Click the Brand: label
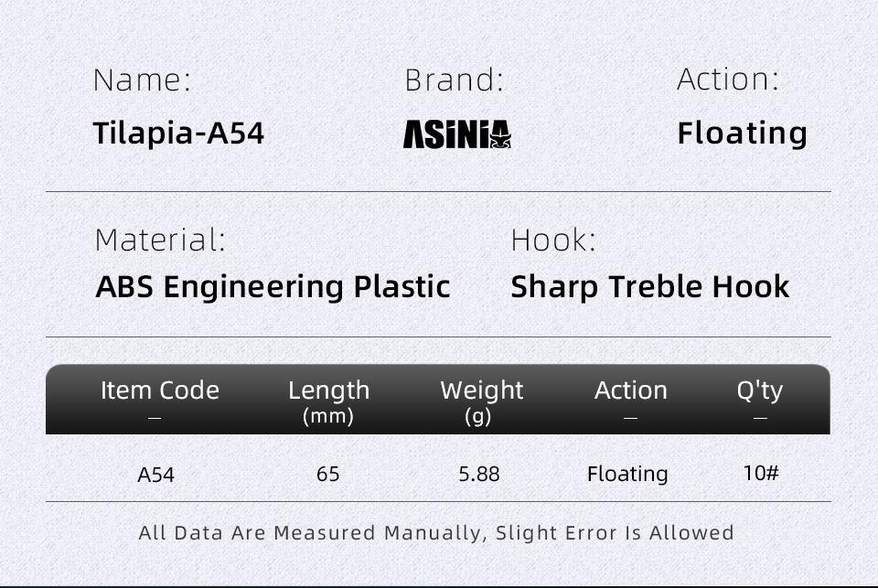 [454, 80]
